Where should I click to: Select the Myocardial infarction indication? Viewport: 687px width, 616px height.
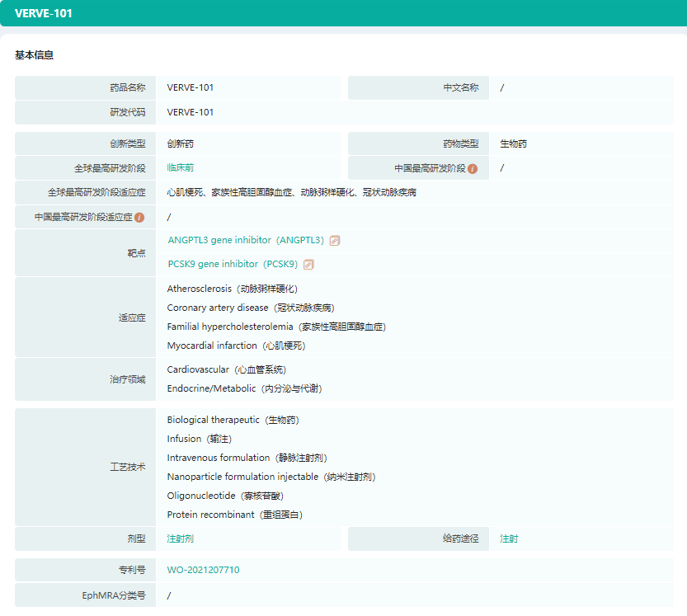[236, 346]
